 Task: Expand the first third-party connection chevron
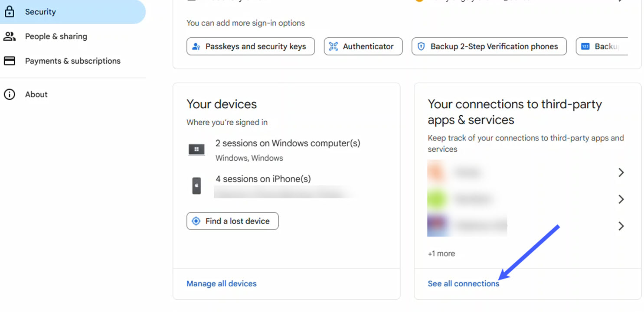(621, 172)
